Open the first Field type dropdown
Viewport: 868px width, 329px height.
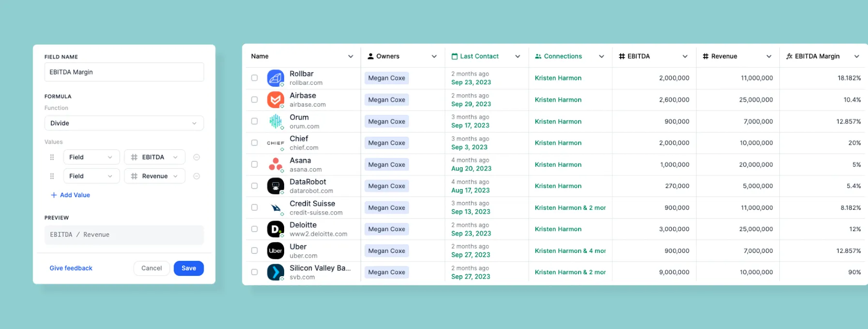(91, 157)
